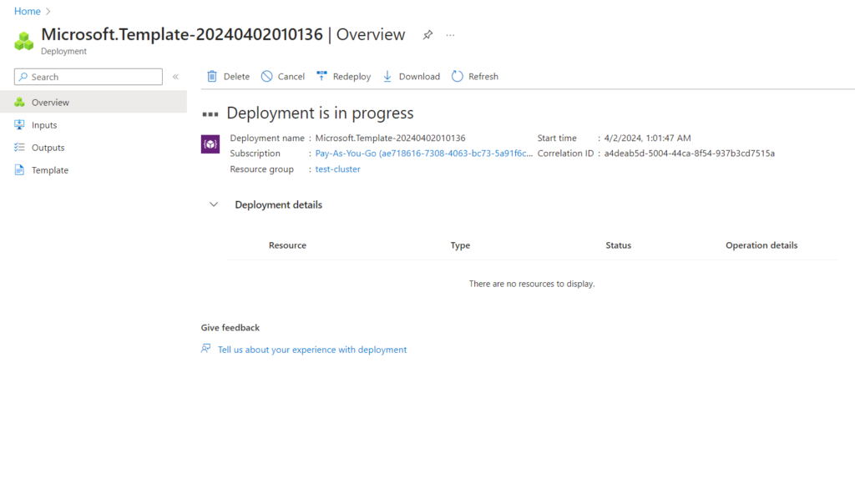Screen dimensions: 855x504
Task: Sort by Resource column header
Action: pos(287,245)
